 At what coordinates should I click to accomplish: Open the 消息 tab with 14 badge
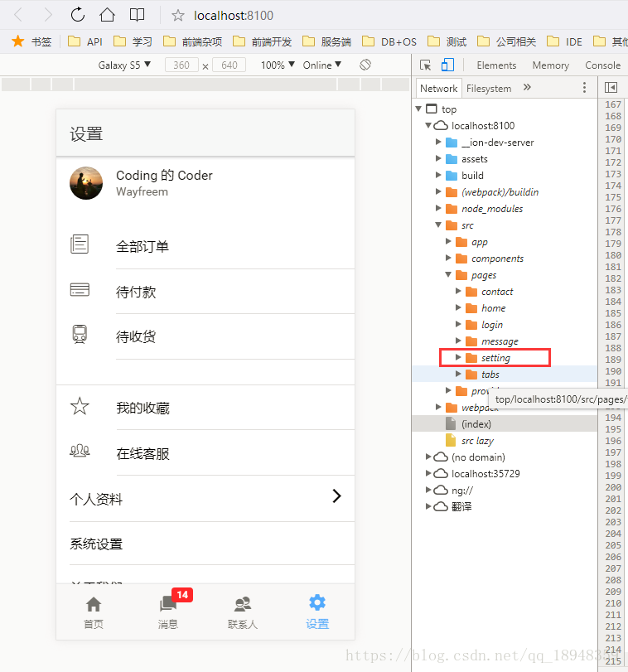click(x=168, y=612)
